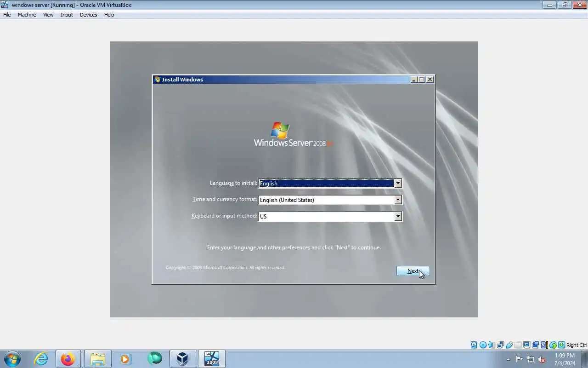
Task: Click the Microsoft copyright notice text
Action: click(x=225, y=267)
